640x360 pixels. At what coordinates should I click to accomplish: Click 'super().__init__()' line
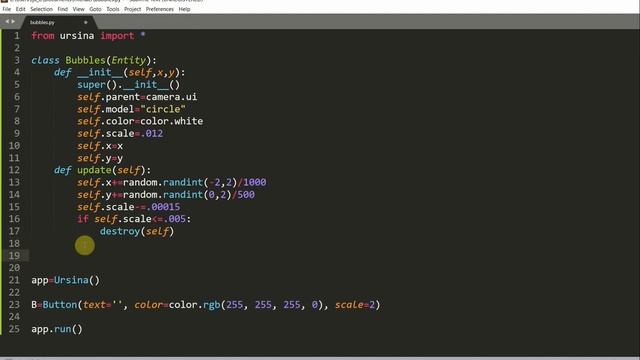(129, 85)
